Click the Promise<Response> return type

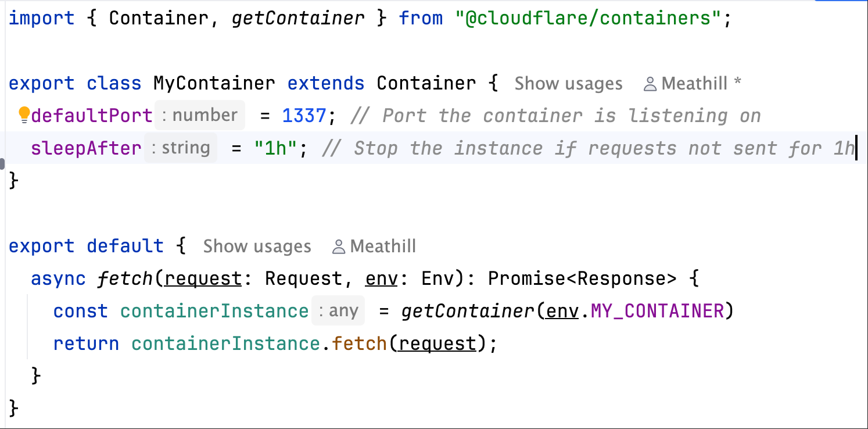582,278
